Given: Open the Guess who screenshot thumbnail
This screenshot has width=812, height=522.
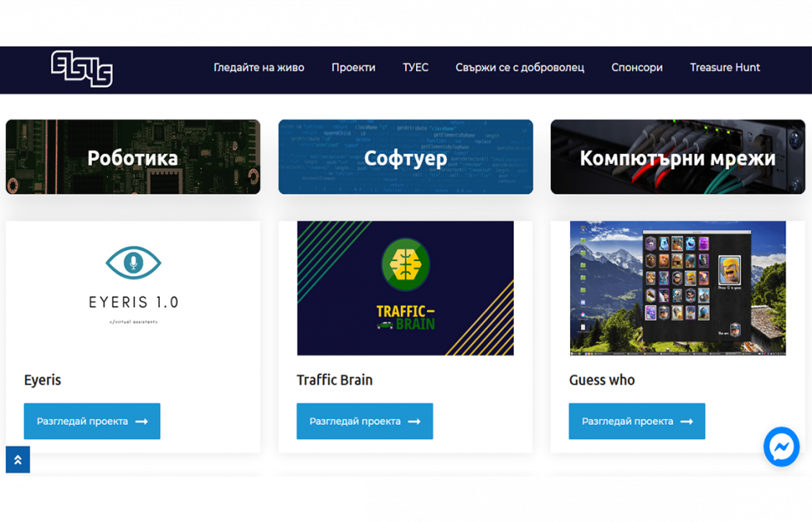Looking at the screenshot, I should [678, 288].
